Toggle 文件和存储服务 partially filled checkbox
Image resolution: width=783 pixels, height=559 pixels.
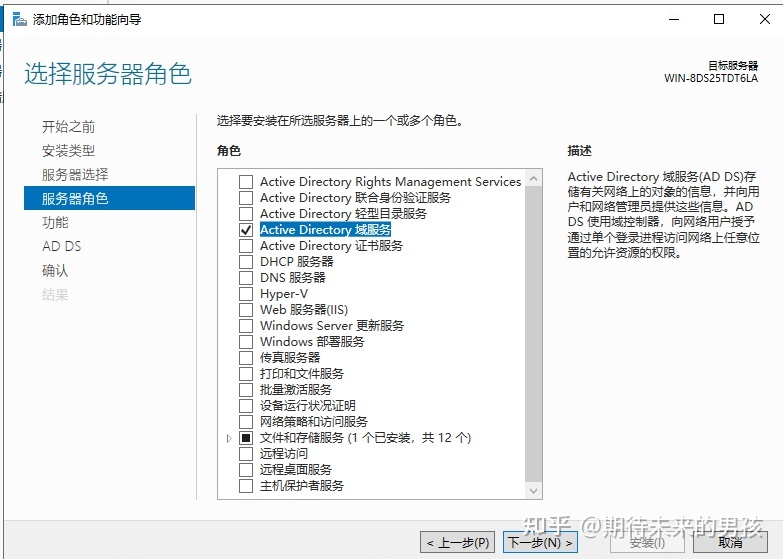(x=246, y=438)
